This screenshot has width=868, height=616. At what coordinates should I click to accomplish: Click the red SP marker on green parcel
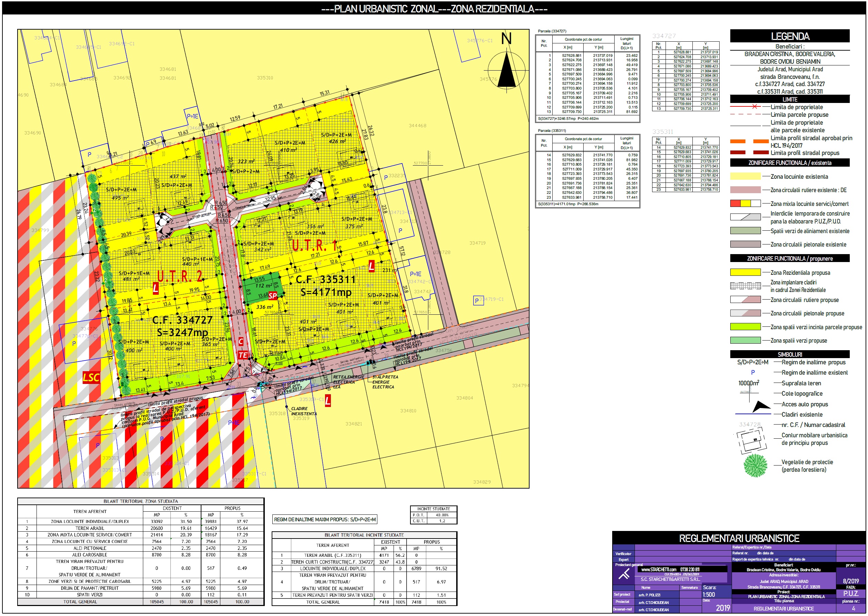click(273, 296)
